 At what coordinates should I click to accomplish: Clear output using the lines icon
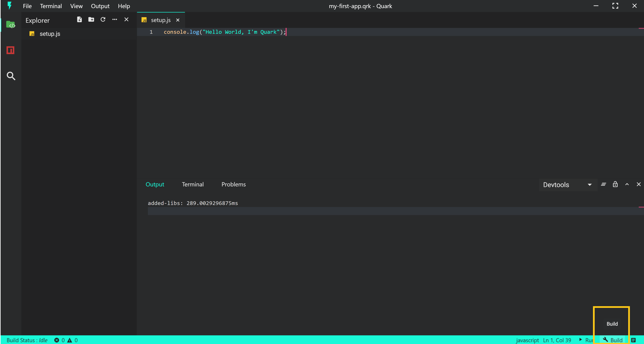pos(603,184)
